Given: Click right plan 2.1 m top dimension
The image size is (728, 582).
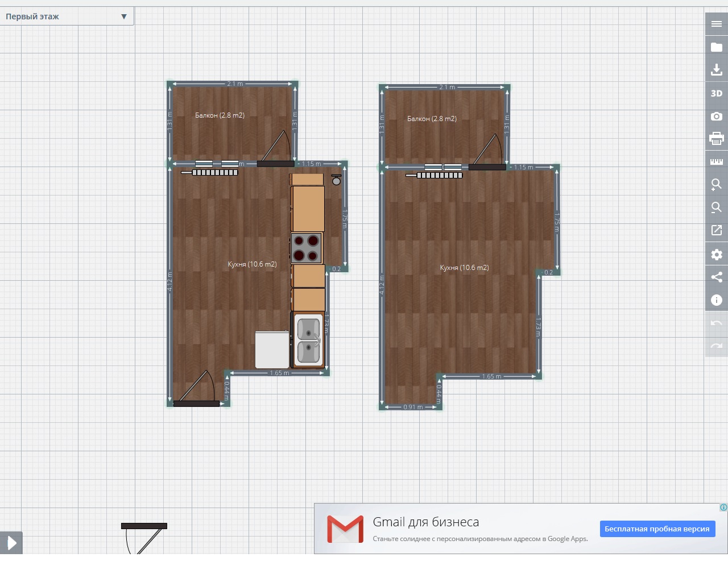Looking at the screenshot, I should (447, 87).
